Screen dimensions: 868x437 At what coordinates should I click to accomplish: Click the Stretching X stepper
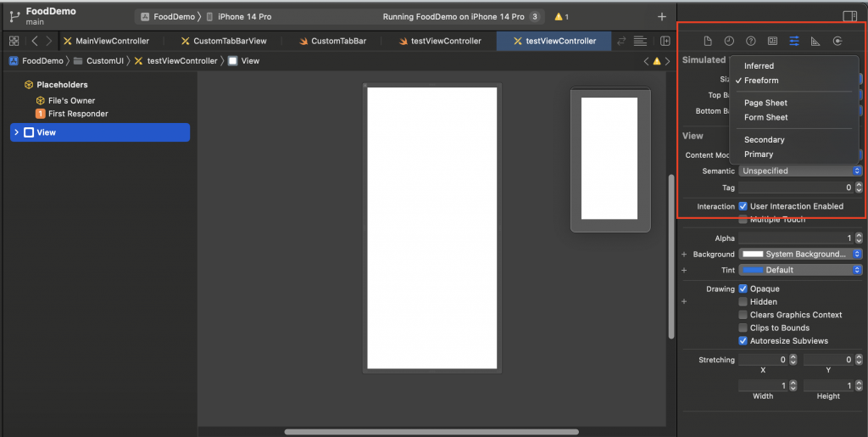click(x=793, y=360)
